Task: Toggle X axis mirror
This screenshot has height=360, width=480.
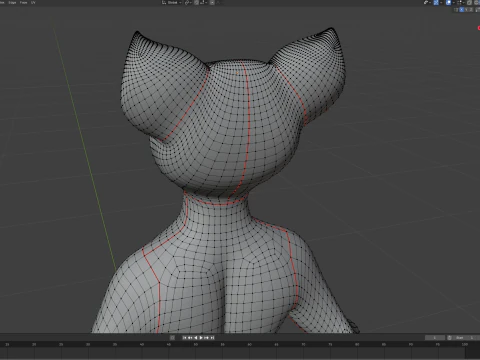Action: point(461,9)
